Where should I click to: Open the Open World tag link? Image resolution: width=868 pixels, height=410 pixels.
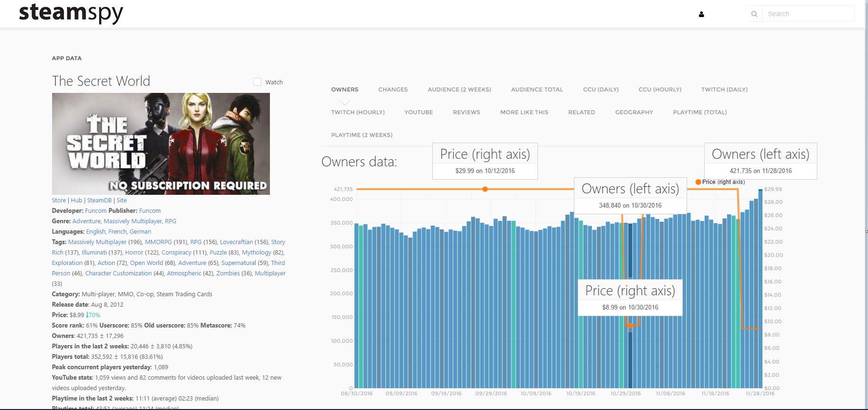146,263
